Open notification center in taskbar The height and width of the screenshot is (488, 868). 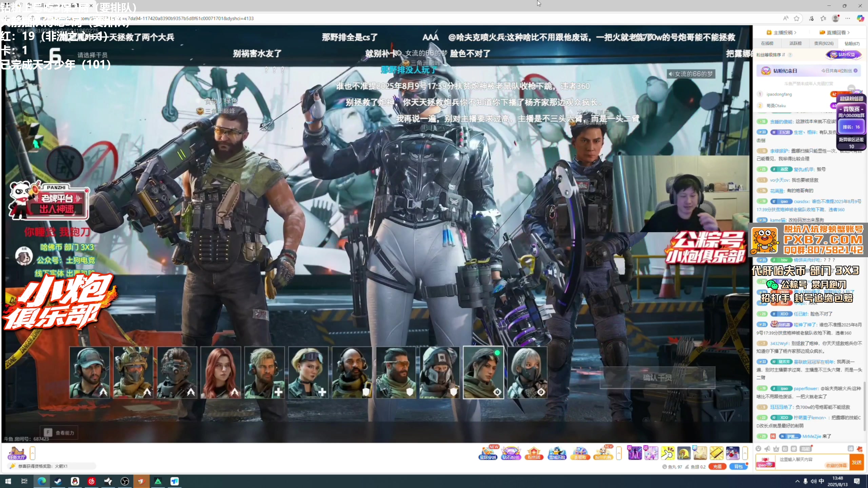(857, 481)
